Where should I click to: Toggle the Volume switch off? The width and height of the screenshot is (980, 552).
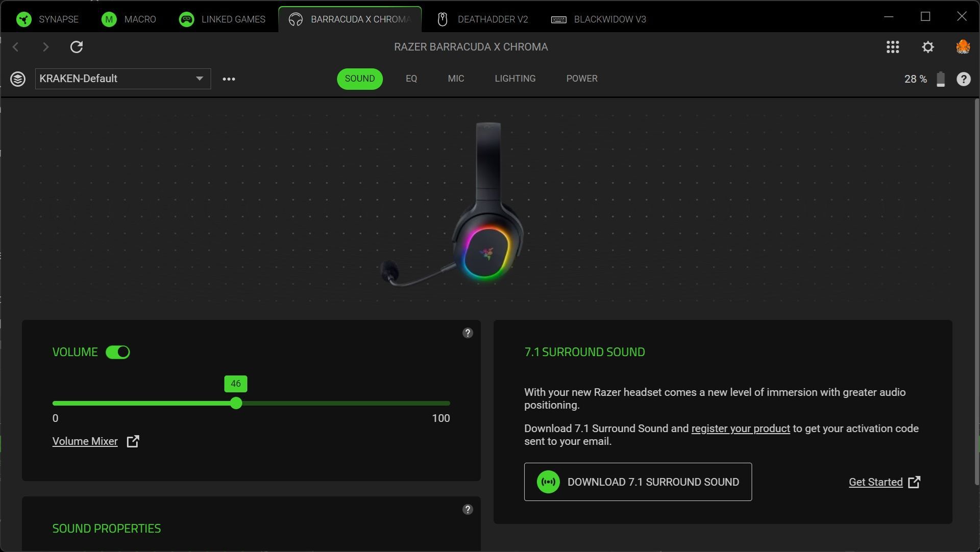click(118, 352)
